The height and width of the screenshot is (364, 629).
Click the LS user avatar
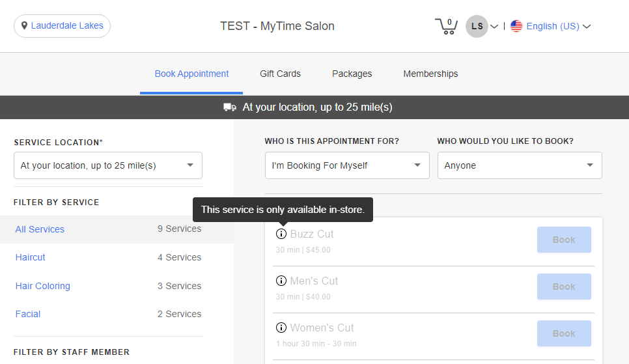tap(477, 26)
